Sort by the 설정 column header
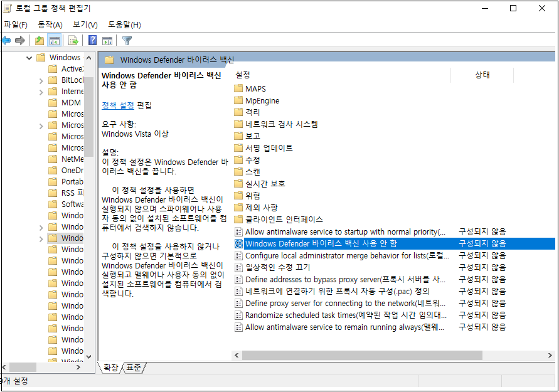This screenshot has width=559, height=392. click(x=243, y=75)
